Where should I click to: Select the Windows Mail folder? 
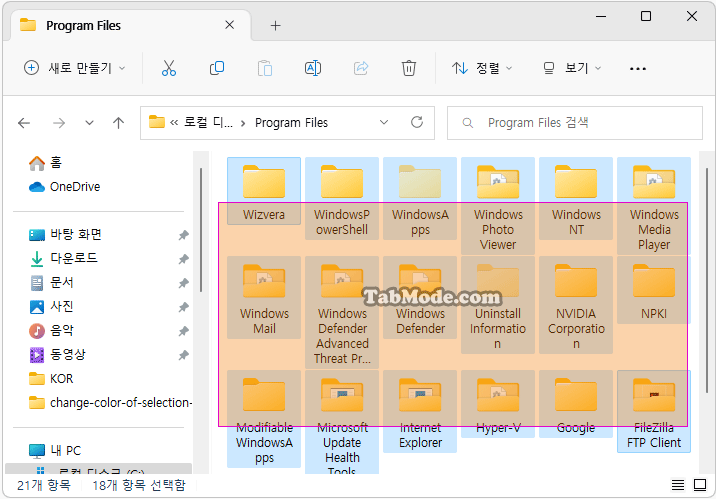(x=264, y=297)
